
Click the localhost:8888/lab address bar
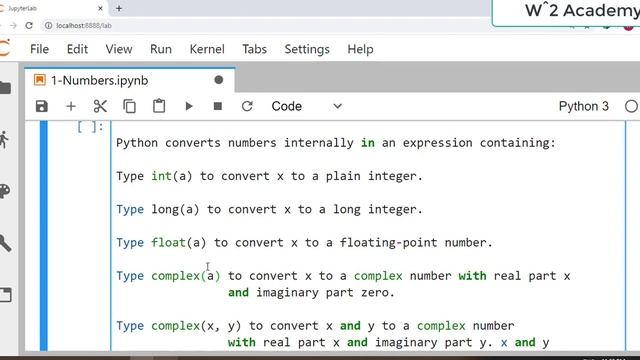(x=84, y=25)
